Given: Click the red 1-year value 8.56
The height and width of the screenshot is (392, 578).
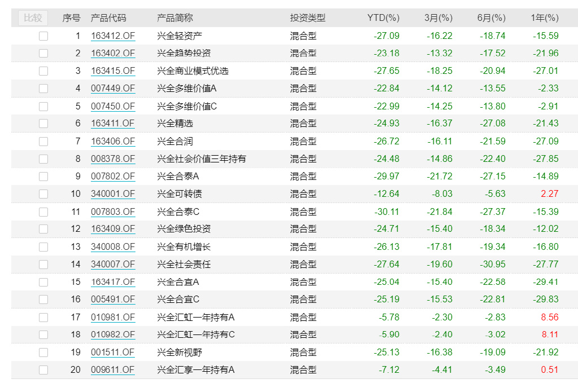Looking at the screenshot, I should pos(550,317).
